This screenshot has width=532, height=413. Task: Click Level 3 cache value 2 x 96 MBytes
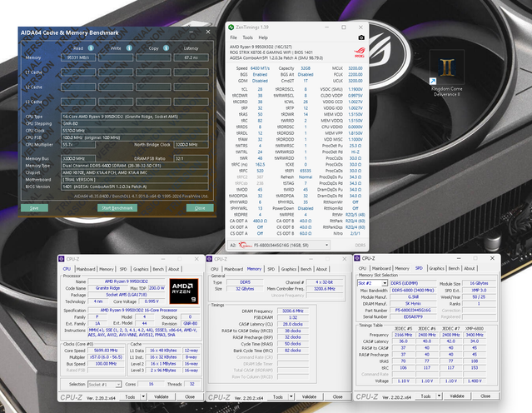point(163,371)
